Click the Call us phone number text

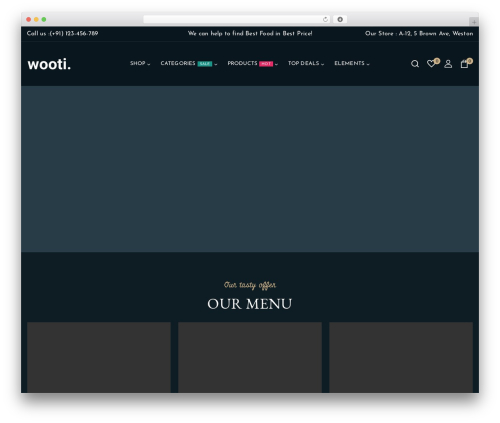pos(62,33)
